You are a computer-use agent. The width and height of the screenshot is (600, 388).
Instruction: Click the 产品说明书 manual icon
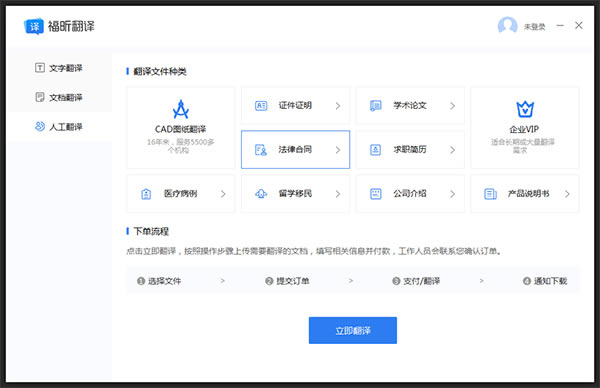(x=491, y=194)
